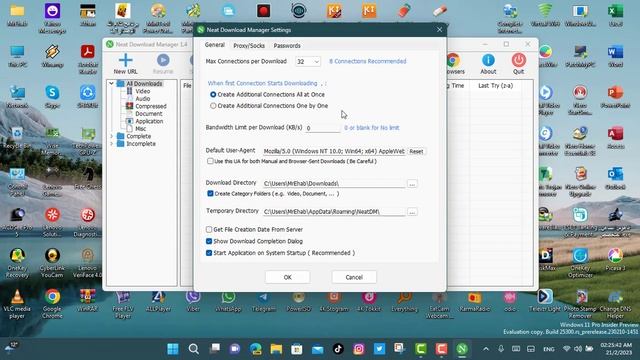Click the Neat Download Manager taskbar icon
The width and height of the screenshot is (640, 360).
click(462, 349)
